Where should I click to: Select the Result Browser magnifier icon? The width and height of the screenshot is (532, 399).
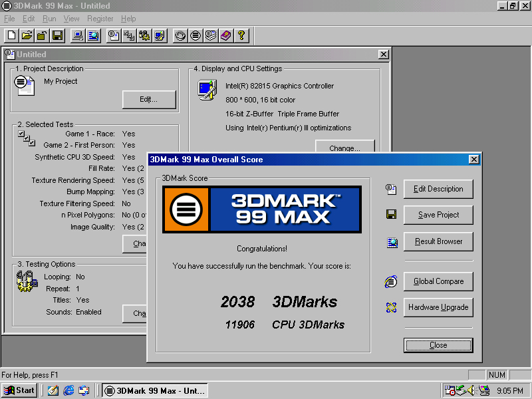point(392,241)
